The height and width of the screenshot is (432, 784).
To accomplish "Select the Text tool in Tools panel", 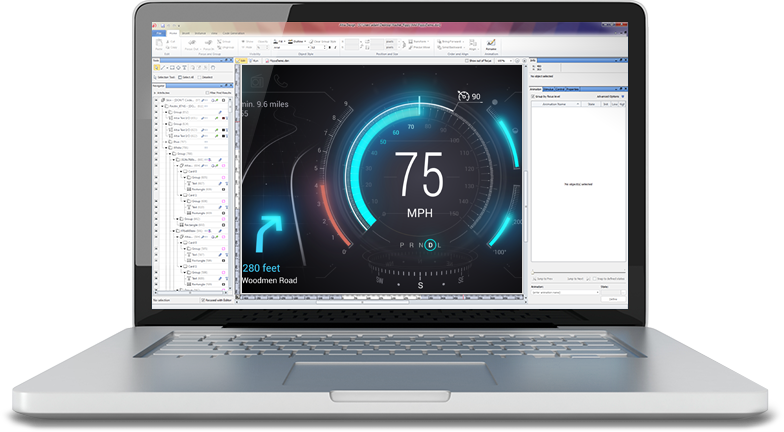I will coord(184,68).
